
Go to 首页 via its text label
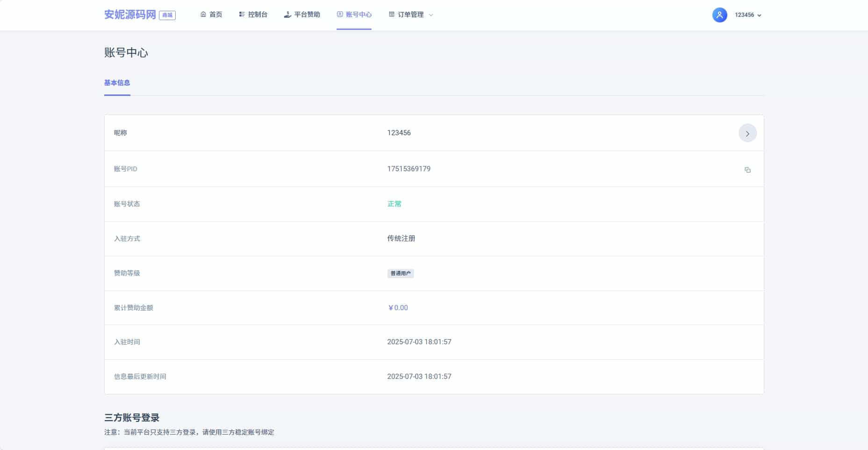coord(216,15)
